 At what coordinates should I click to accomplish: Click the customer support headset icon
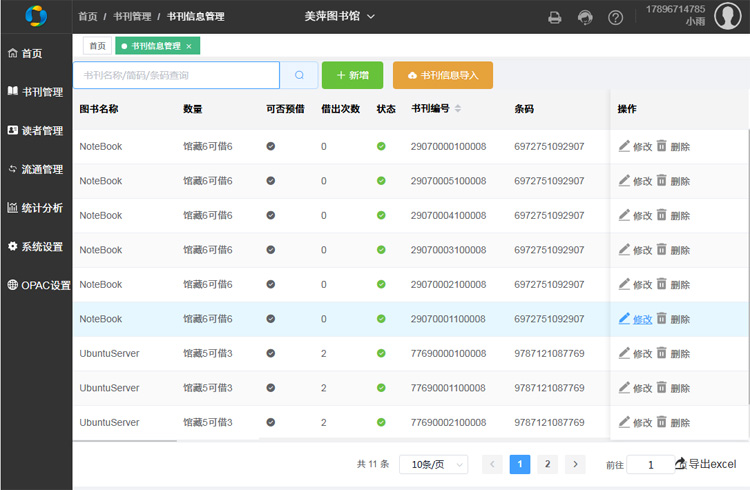(585, 17)
